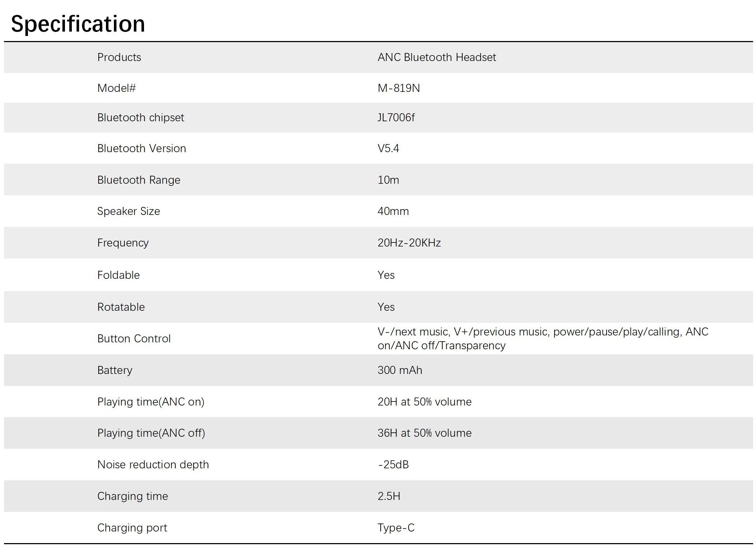
Task: Click the V5.4 Bluetooth version value
Action: click(388, 148)
